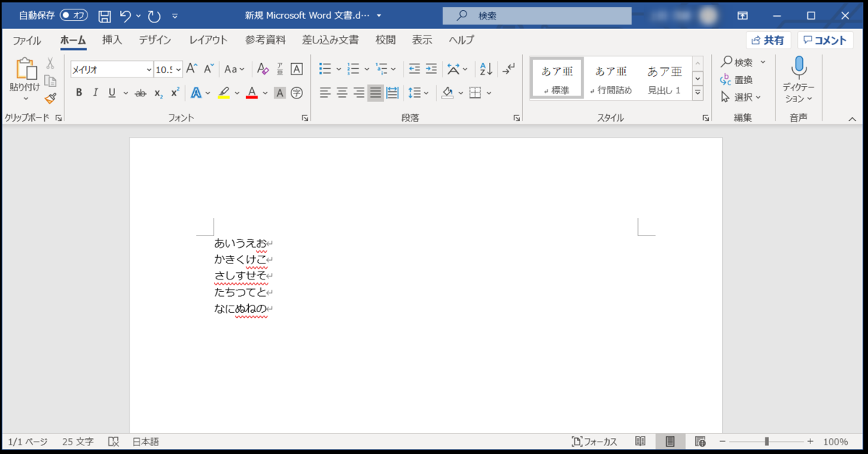Image resolution: width=868 pixels, height=454 pixels.
Task: Toggle Justify alignment
Action: [x=375, y=93]
